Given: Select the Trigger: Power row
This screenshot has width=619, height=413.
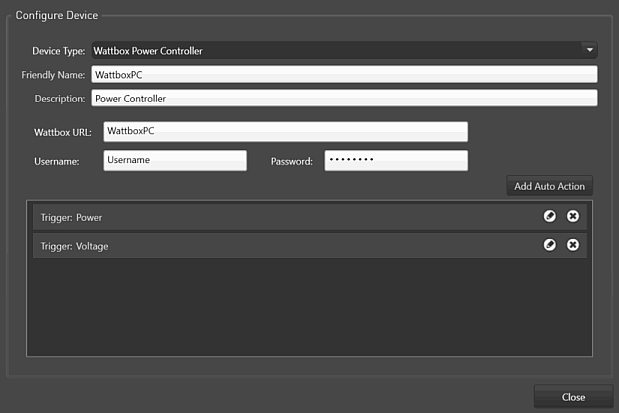Looking at the screenshot, I should pyautogui.click(x=310, y=217).
